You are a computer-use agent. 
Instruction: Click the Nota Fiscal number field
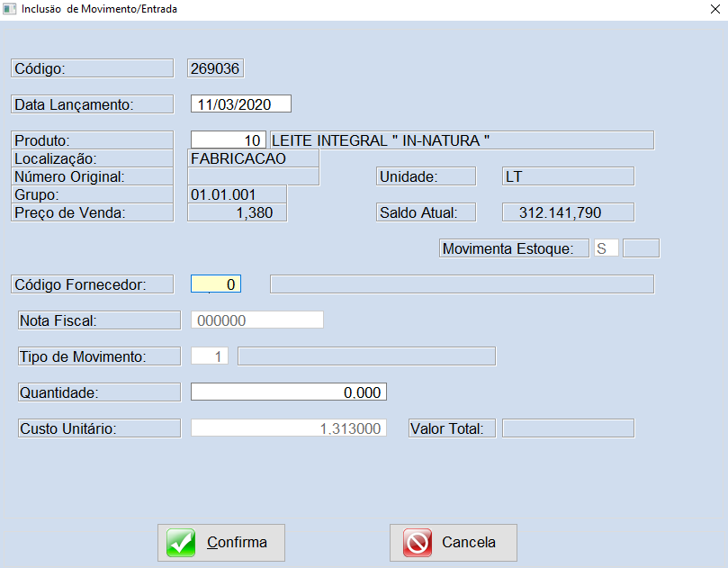pos(256,320)
